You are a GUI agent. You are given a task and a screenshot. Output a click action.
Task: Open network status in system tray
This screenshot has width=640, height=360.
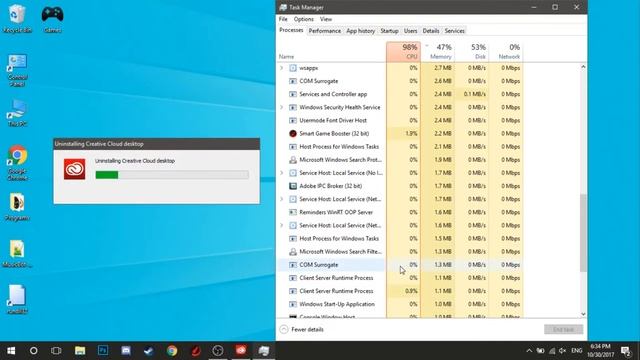tap(552, 351)
